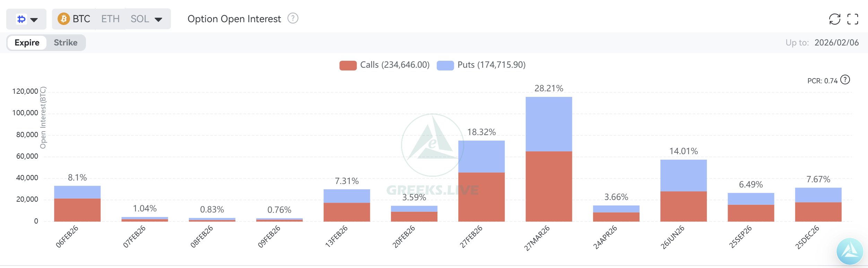The width and height of the screenshot is (868, 268).
Task: Open Greeks.live floating assistant icon
Action: click(850, 251)
